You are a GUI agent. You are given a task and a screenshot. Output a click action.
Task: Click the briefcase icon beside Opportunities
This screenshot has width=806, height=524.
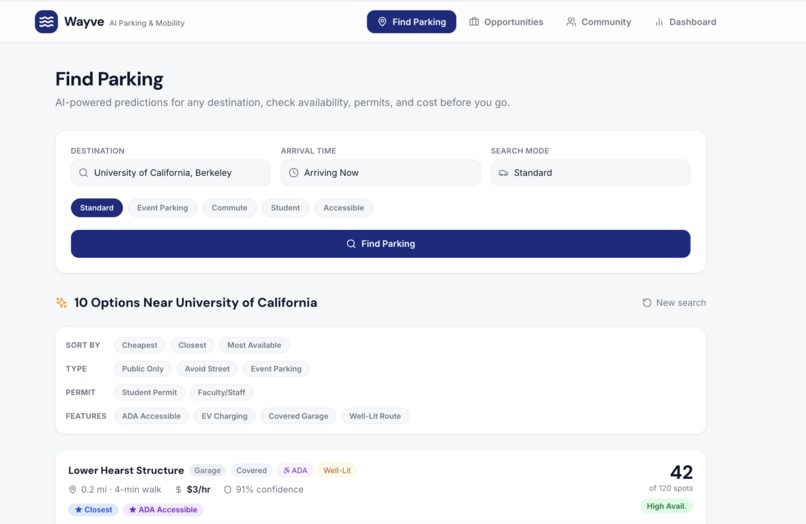tap(474, 22)
